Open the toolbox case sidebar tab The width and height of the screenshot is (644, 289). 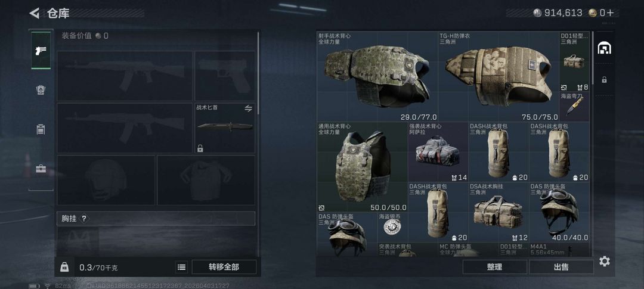coord(41,168)
